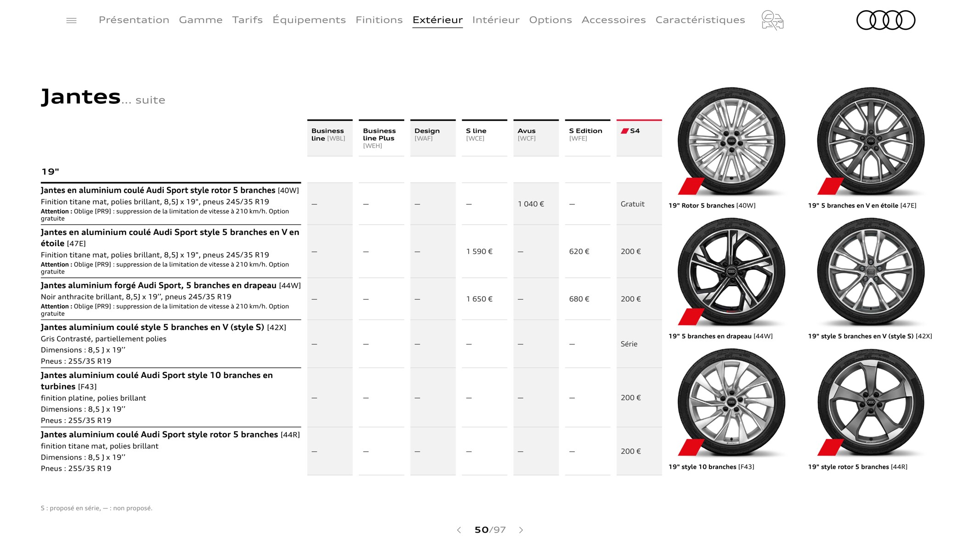The height and width of the screenshot is (551, 980).
Task: Click the Business line [WBL] column header
Action: click(x=330, y=138)
